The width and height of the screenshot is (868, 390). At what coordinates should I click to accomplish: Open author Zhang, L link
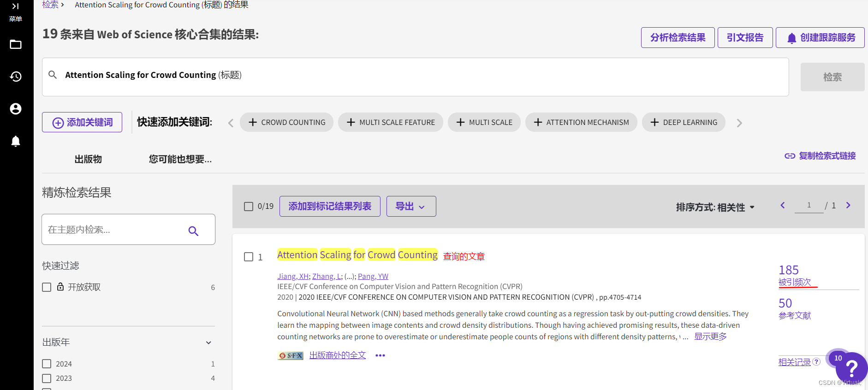tap(327, 276)
